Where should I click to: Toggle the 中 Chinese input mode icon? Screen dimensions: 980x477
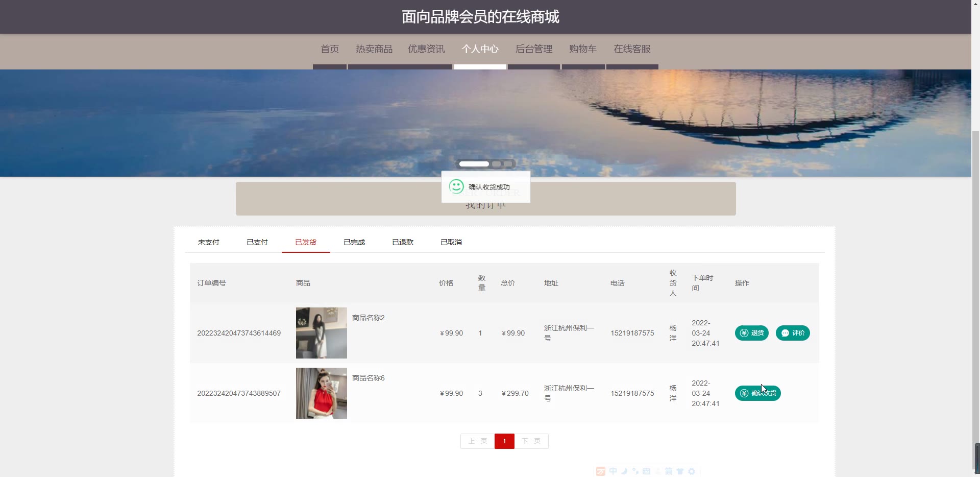point(613,471)
